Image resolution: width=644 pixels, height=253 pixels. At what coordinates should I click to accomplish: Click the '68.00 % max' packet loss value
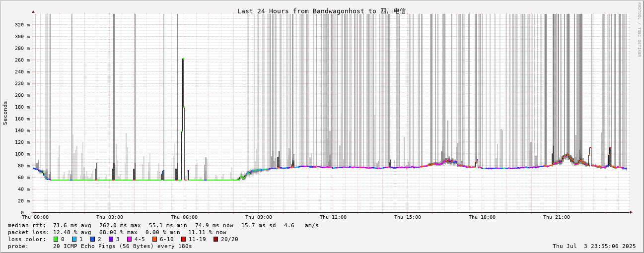tap(118, 232)
